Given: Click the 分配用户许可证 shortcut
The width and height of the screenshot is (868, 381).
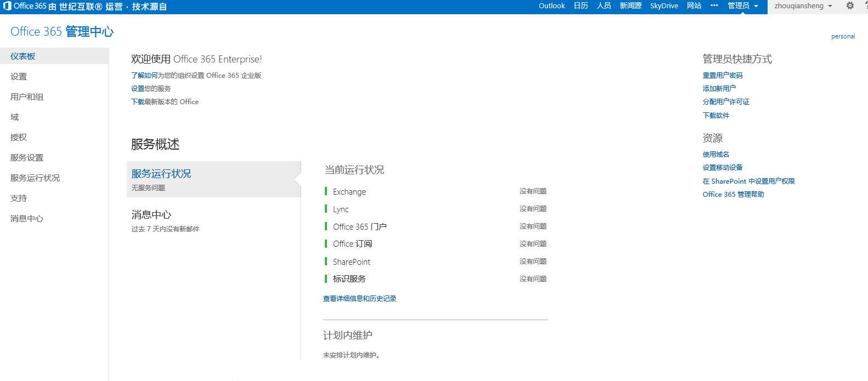Looking at the screenshot, I should (x=726, y=102).
